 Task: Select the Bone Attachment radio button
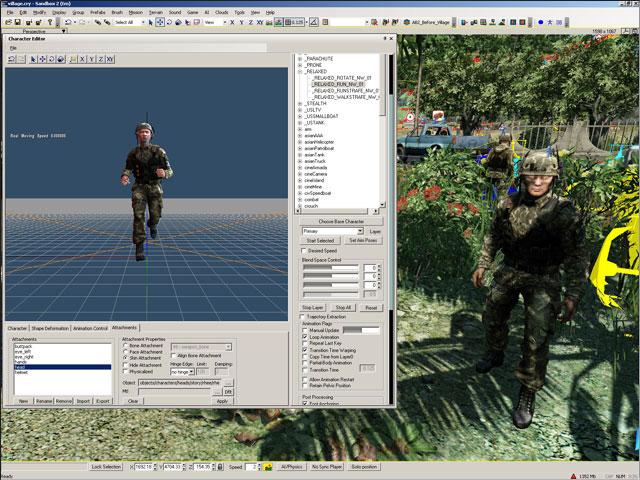point(125,346)
